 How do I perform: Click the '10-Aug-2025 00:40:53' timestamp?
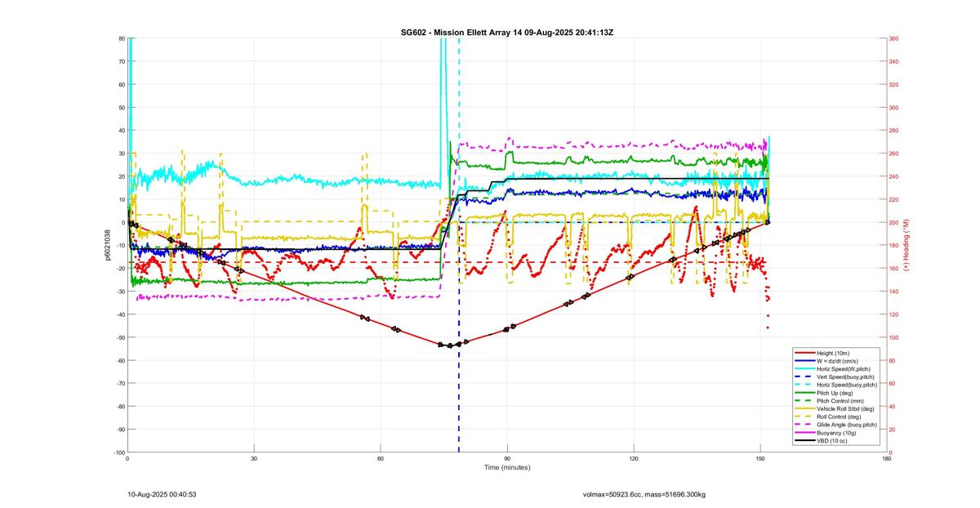click(162, 495)
